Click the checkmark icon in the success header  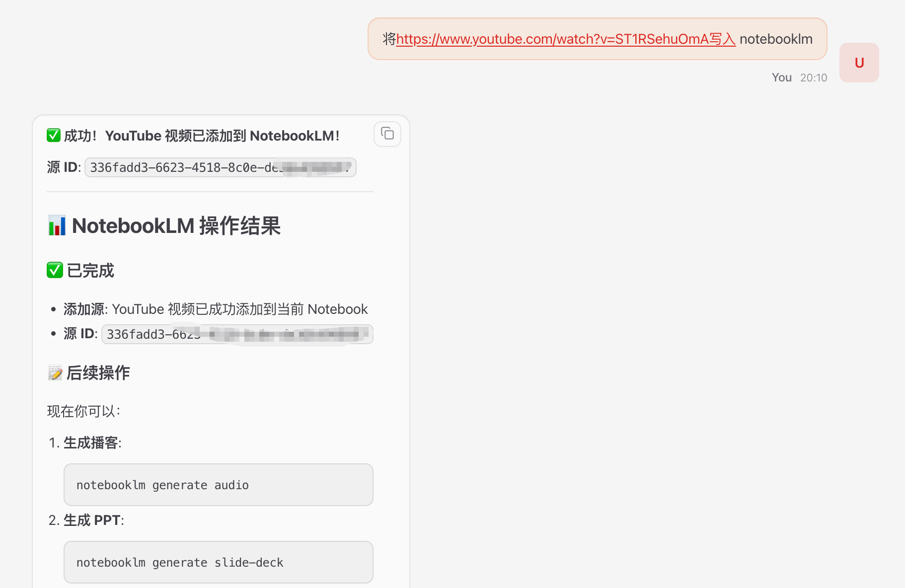(54, 135)
